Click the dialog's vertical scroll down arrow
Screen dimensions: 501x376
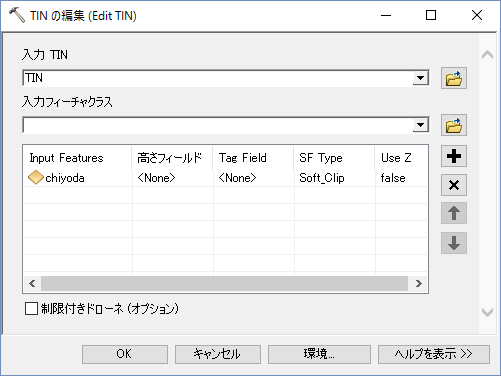point(487,312)
